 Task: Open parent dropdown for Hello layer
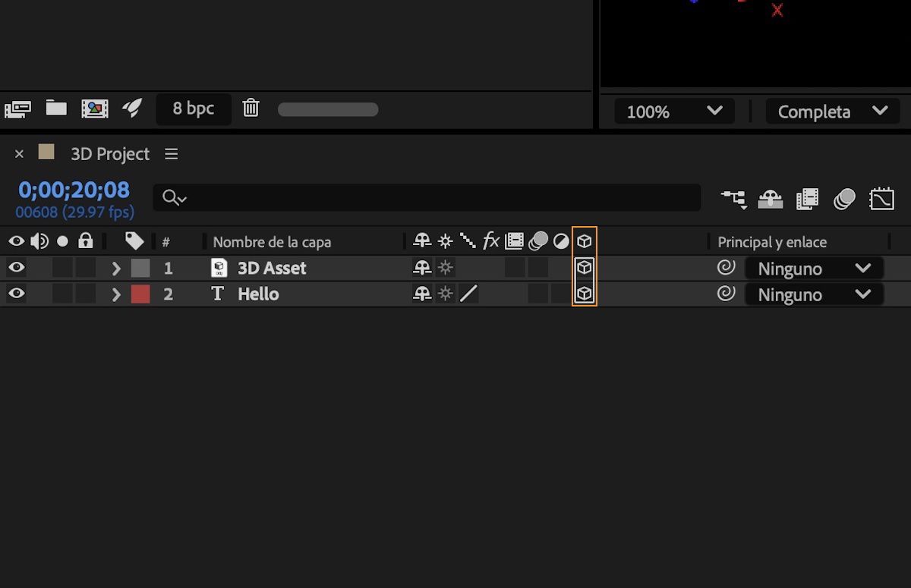[x=814, y=294]
